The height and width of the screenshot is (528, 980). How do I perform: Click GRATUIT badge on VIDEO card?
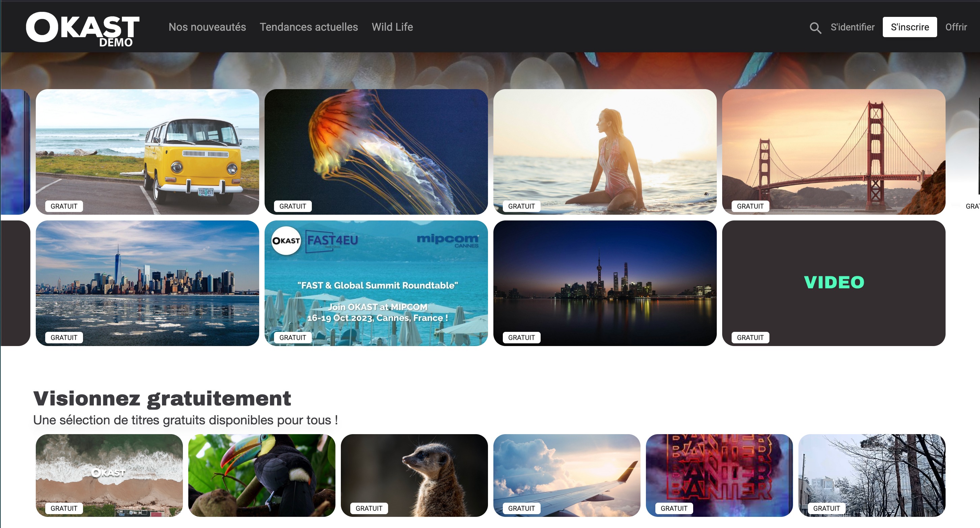point(750,337)
